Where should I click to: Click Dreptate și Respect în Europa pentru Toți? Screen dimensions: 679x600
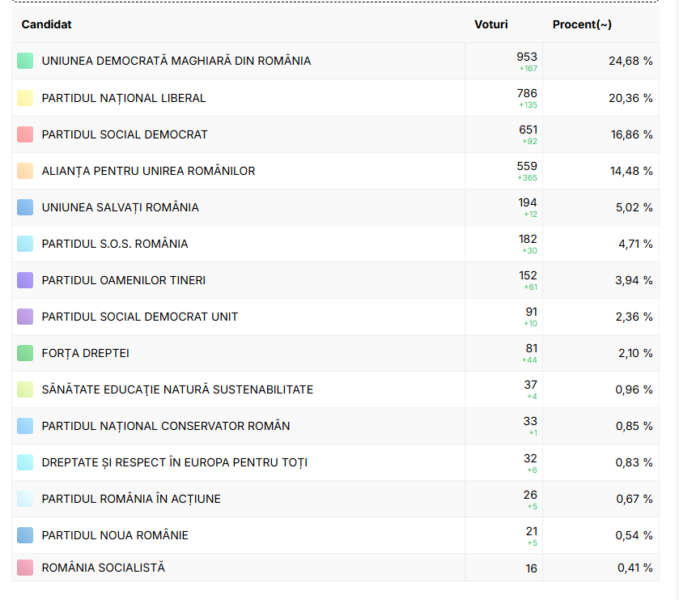[174, 462]
